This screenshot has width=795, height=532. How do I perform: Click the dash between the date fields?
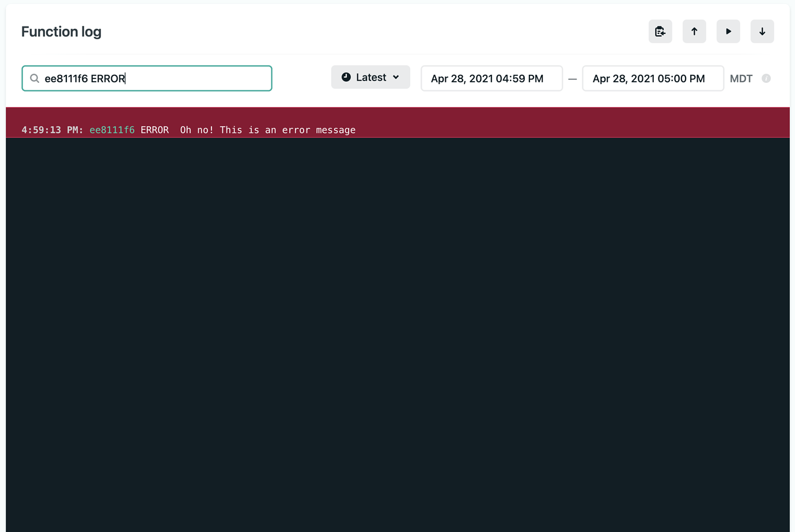click(x=572, y=79)
